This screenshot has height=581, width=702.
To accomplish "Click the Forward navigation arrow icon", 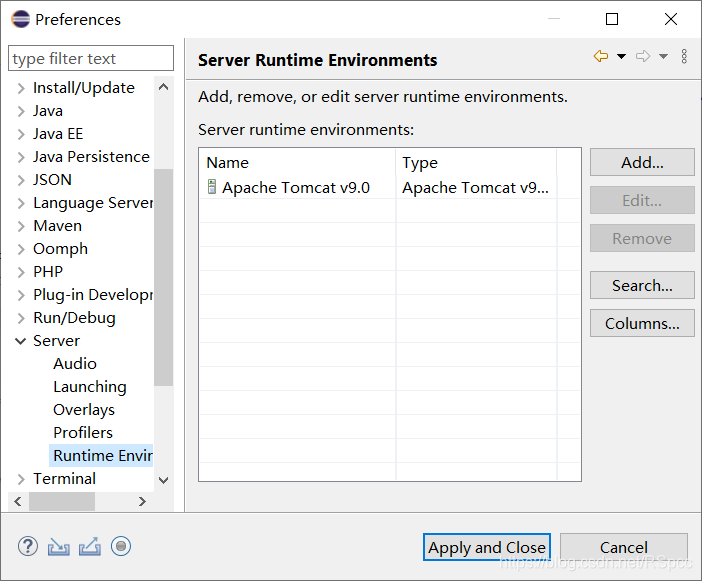I will point(643,57).
